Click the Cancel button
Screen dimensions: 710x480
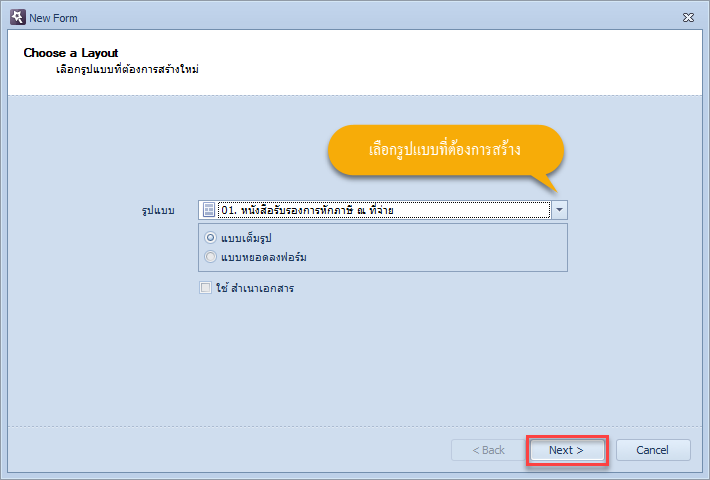(x=653, y=450)
